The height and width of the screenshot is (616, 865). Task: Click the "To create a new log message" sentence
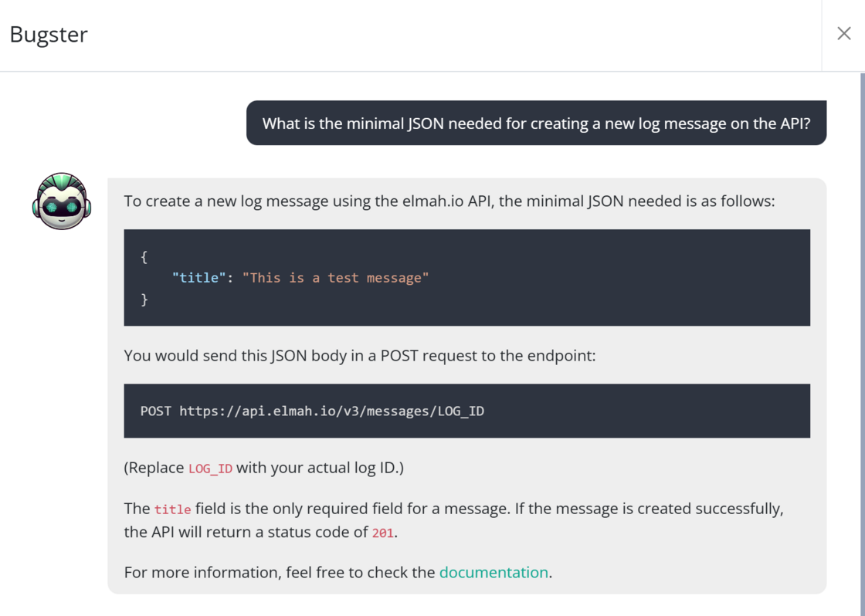click(x=449, y=201)
